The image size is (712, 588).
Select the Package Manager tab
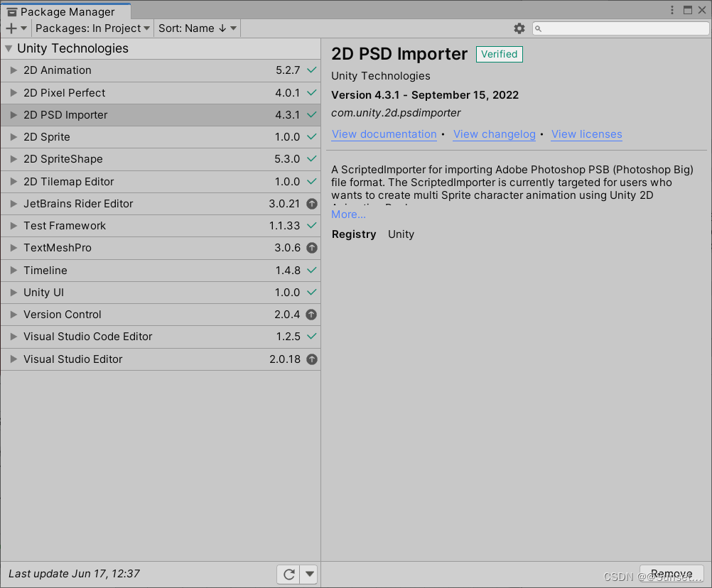66,12
